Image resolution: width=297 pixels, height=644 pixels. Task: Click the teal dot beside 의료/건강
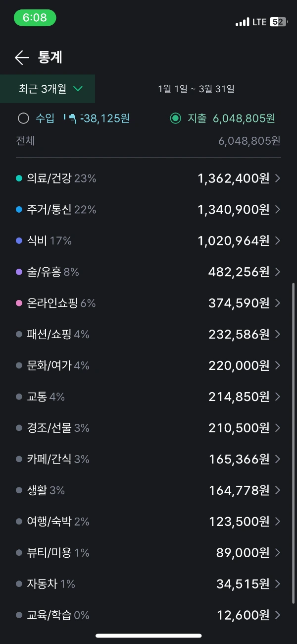[x=19, y=178]
